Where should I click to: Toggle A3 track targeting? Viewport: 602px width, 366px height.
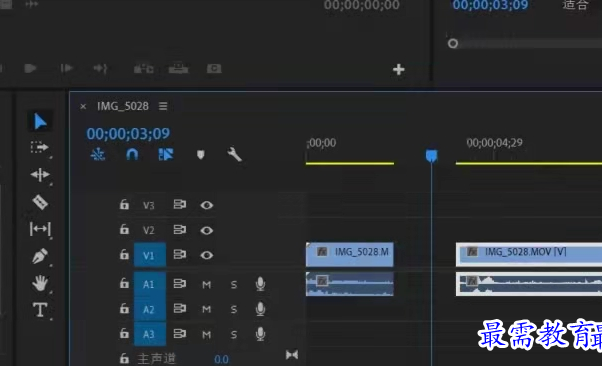coord(150,334)
